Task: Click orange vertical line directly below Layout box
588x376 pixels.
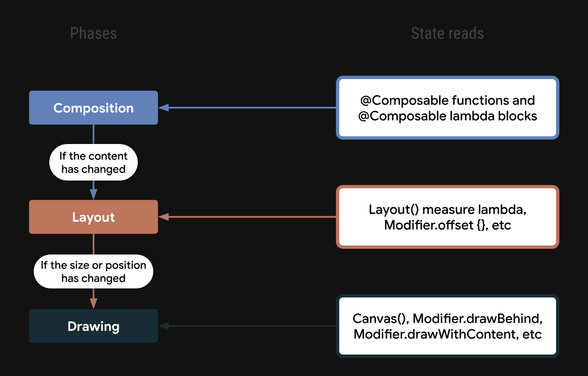Action: (x=94, y=244)
